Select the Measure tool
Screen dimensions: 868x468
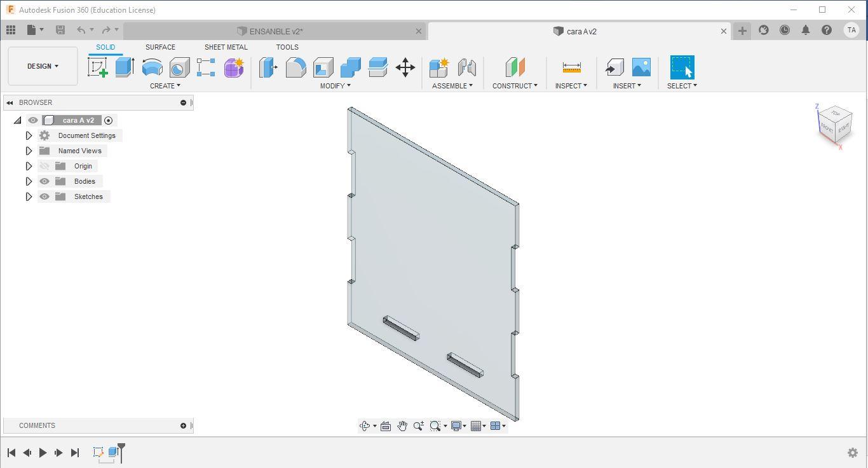[x=571, y=67]
